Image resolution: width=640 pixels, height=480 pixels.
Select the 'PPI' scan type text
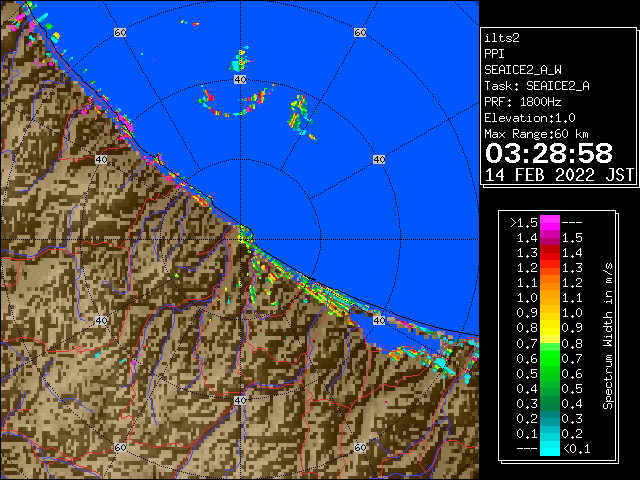click(494, 54)
